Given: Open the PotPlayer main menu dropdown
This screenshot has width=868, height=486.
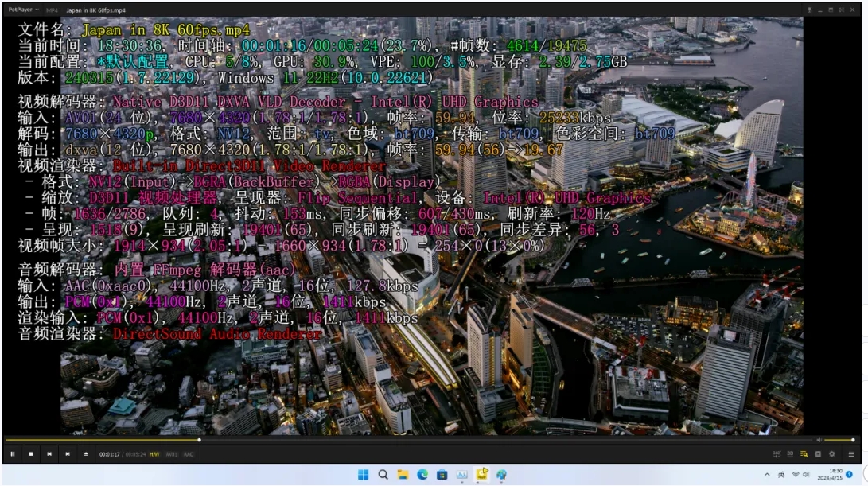Looking at the screenshot, I should (23, 10).
